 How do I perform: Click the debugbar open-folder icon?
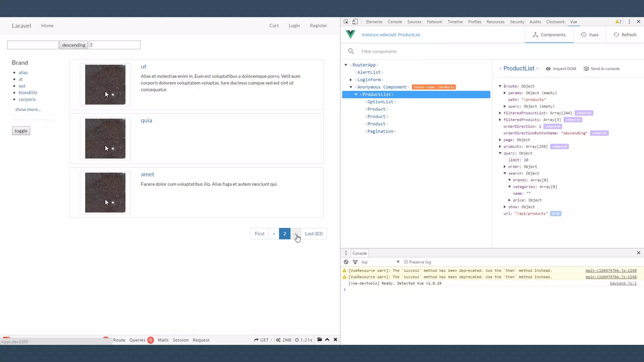(x=319, y=339)
